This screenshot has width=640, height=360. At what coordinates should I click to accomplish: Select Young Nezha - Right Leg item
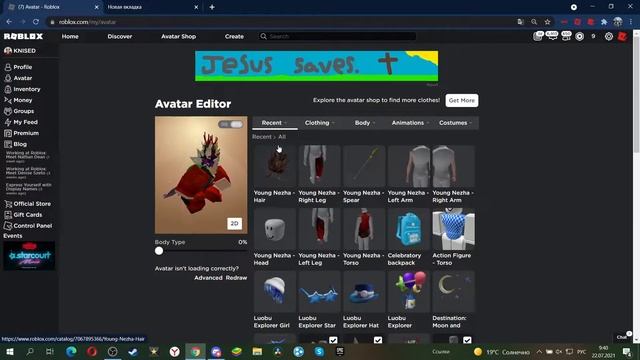point(319,174)
